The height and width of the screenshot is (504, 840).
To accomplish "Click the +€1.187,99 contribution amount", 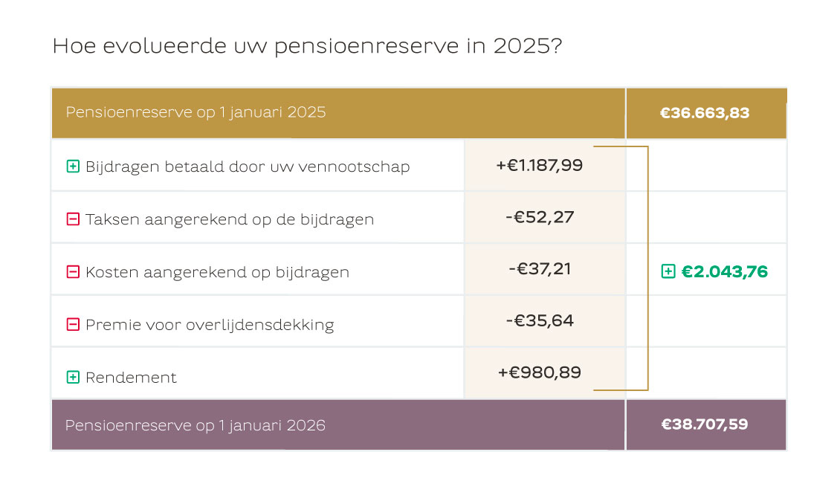I will (x=539, y=165).
